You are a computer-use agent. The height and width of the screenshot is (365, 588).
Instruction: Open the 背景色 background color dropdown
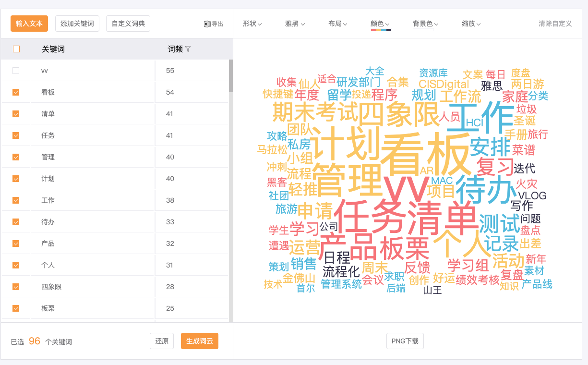pyautogui.click(x=425, y=24)
